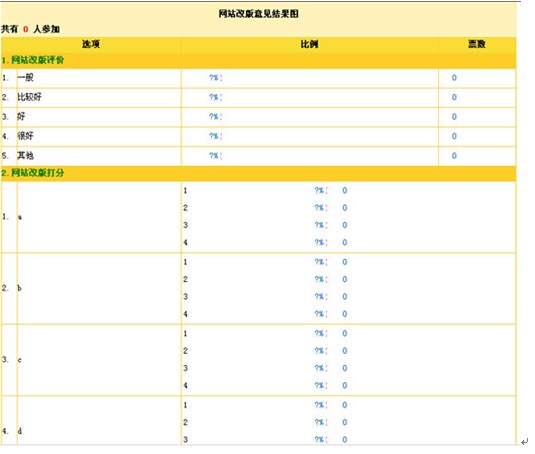Click the vote count for 很好
This screenshot has width=535, height=454.
coord(454,136)
